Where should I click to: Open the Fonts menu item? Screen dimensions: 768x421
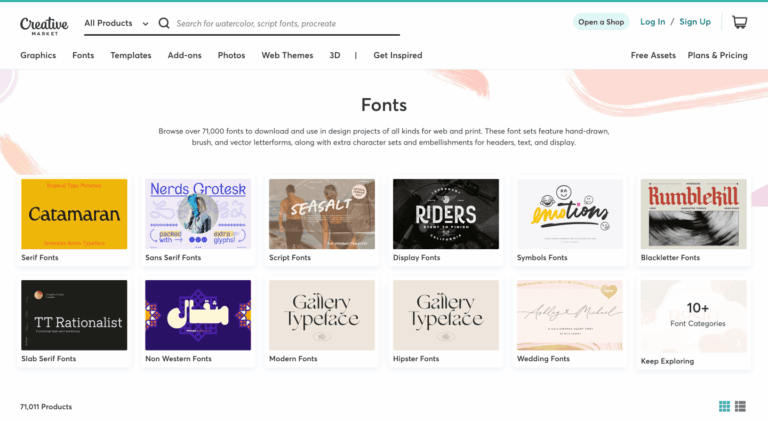pos(83,55)
